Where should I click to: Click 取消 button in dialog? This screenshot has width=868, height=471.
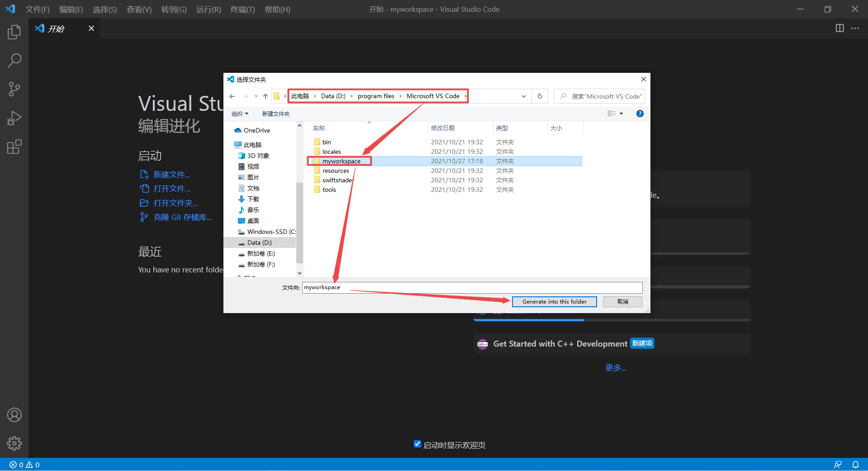(623, 302)
